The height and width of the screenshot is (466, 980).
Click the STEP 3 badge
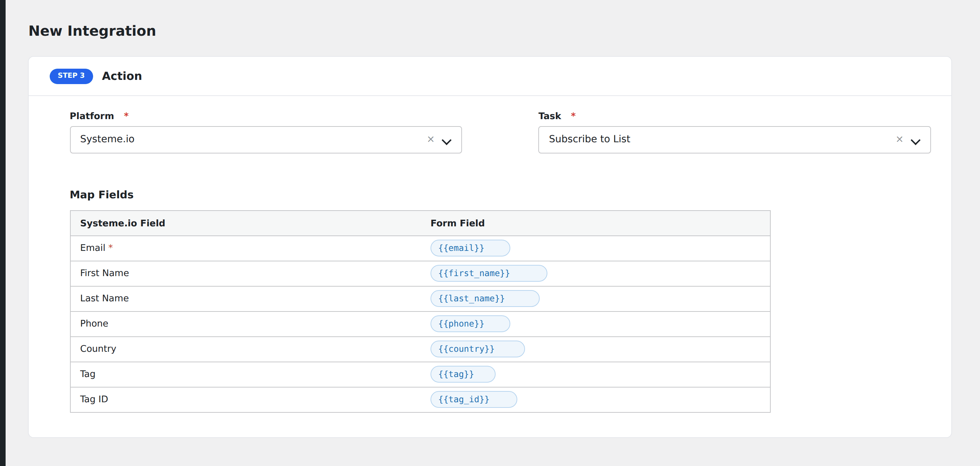pos(71,76)
